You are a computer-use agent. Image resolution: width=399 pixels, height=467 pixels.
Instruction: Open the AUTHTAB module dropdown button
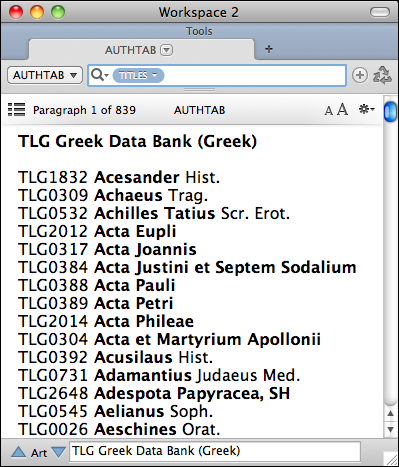[45, 75]
